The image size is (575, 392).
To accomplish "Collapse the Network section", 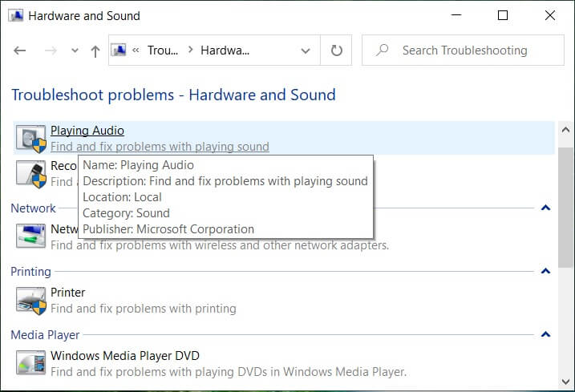I will pyautogui.click(x=545, y=208).
